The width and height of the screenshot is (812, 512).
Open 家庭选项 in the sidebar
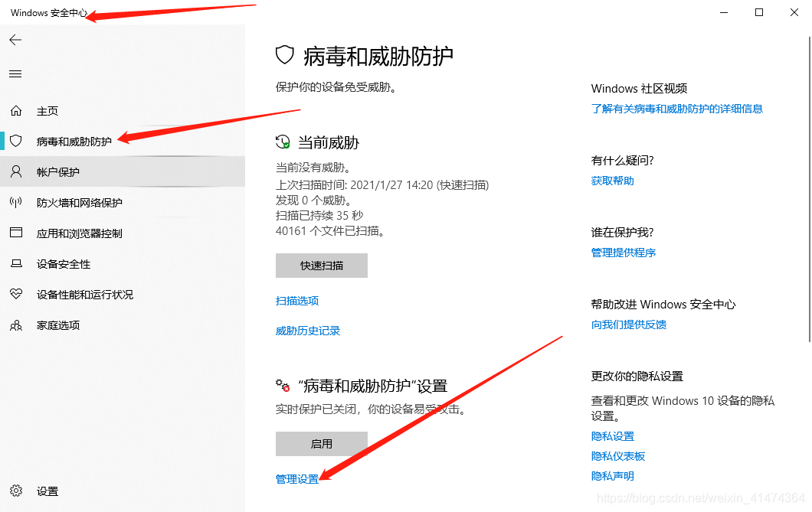tap(123, 324)
